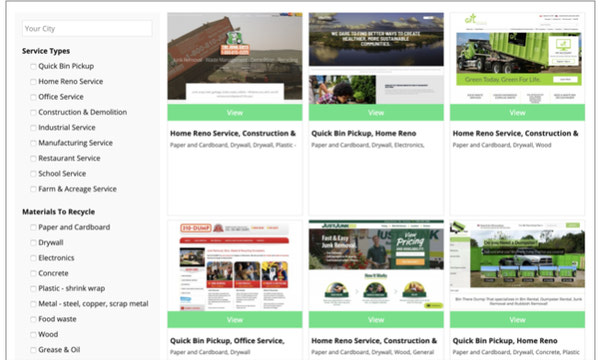Toggle Electronics material checkbox
600x360 pixels.
(x=33, y=258)
